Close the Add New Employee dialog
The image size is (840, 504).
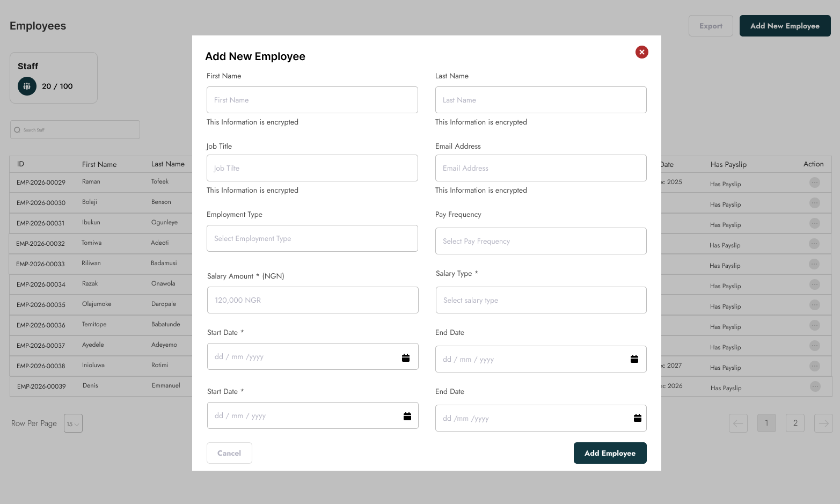click(x=641, y=52)
